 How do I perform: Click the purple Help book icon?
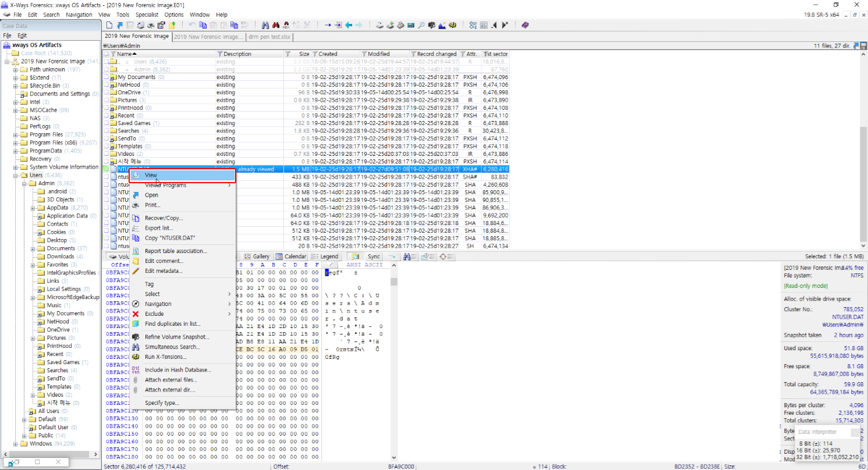pos(525,26)
